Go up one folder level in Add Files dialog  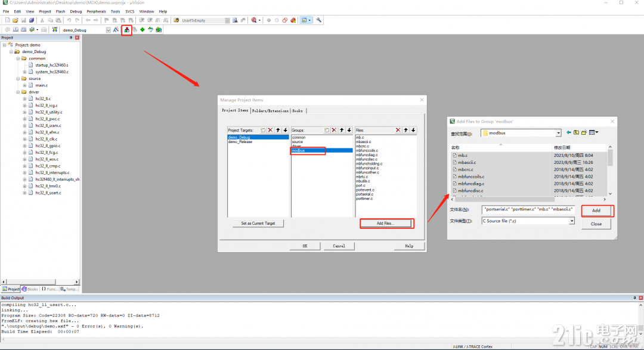[576, 133]
